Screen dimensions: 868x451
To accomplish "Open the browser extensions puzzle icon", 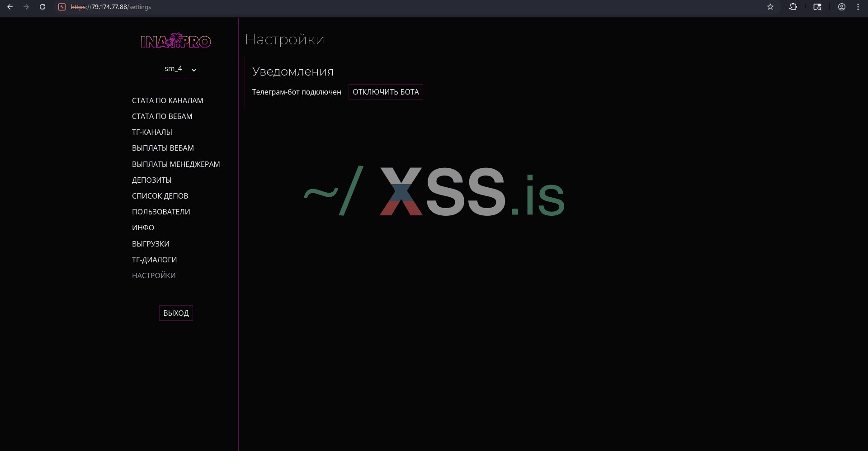I will coord(793,7).
